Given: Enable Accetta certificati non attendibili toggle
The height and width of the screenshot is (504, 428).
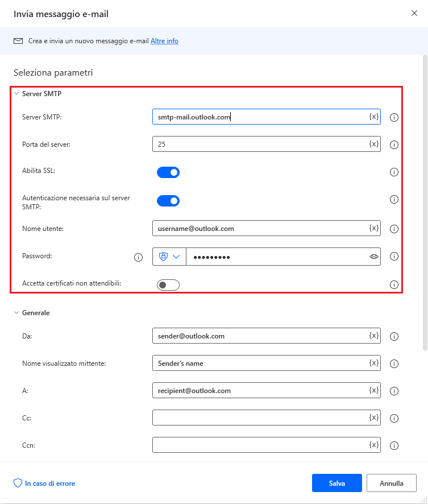Looking at the screenshot, I should coord(168,285).
